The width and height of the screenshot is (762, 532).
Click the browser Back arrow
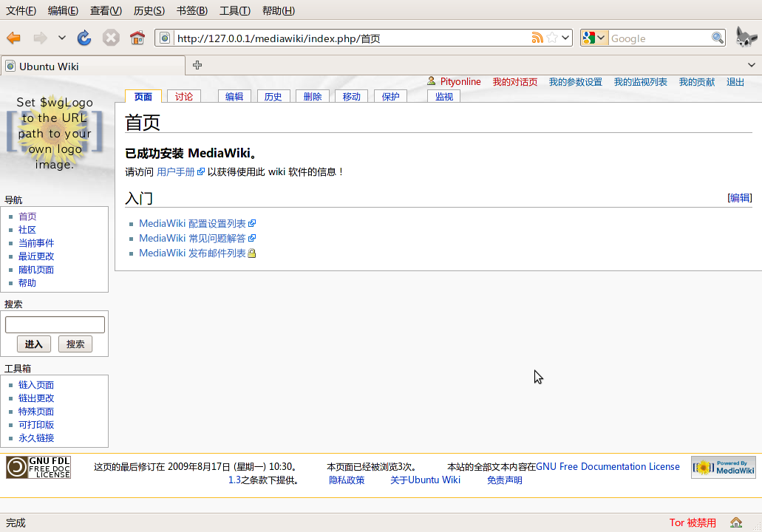(x=13, y=38)
